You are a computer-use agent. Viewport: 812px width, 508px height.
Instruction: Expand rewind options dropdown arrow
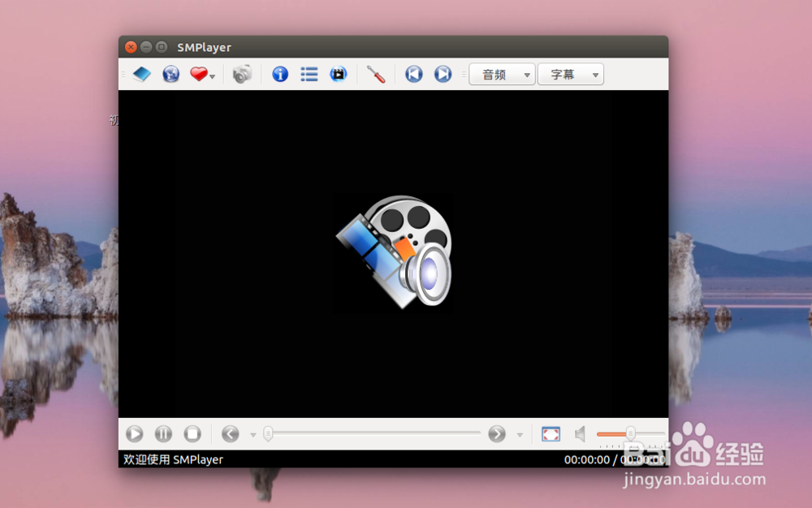pyautogui.click(x=253, y=435)
